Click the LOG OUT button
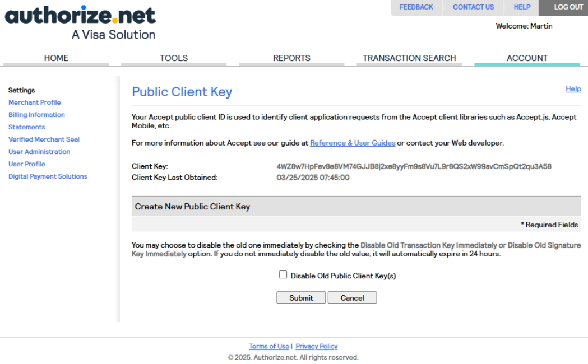Image resolution: width=588 pixels, height=364 pixels. click(568, 7)
